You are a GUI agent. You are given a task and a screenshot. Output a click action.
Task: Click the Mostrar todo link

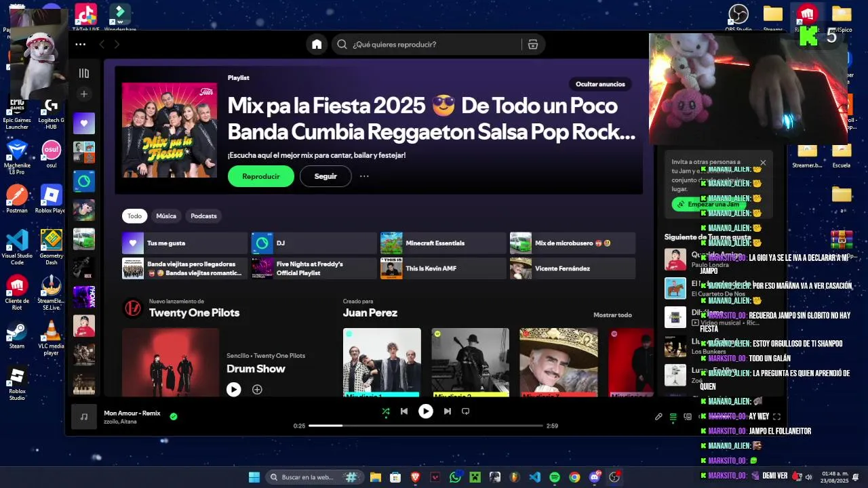[x=612, y=315]
